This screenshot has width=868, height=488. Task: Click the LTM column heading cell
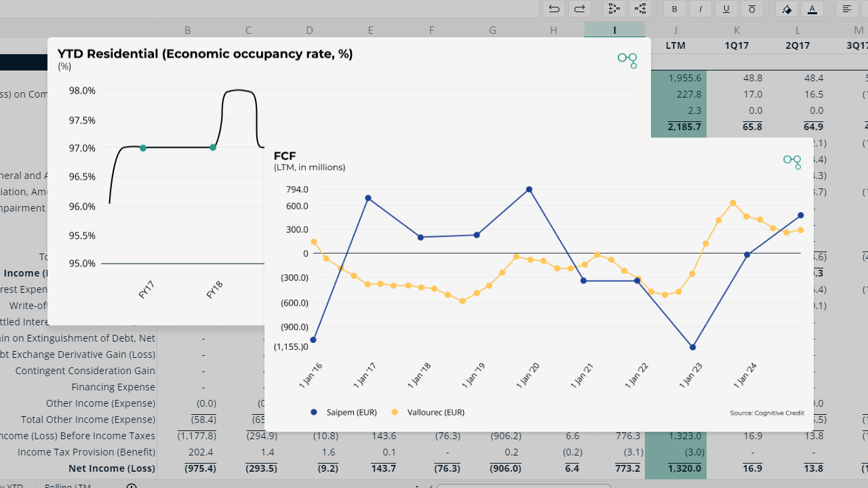675,45
